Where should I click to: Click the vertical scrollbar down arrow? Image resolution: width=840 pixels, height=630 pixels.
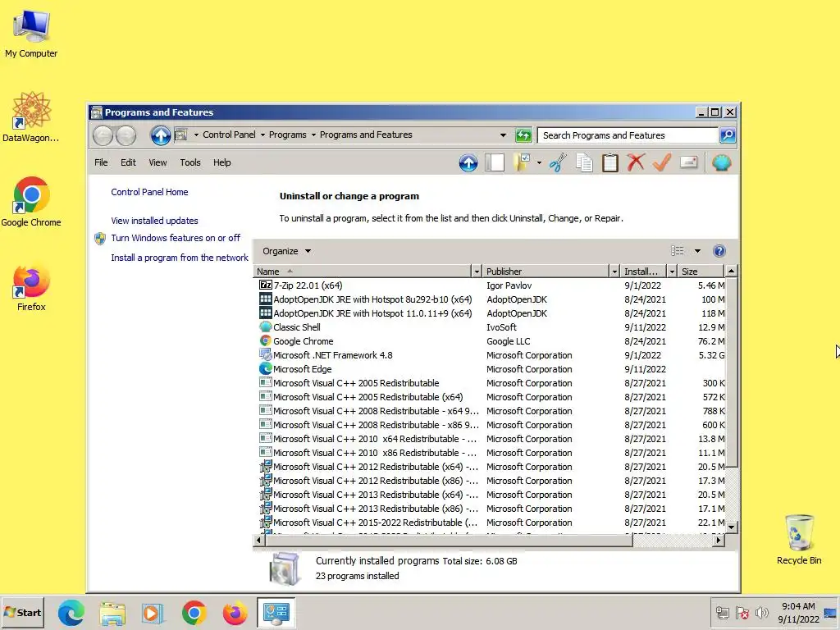click(x=731, y=527)
